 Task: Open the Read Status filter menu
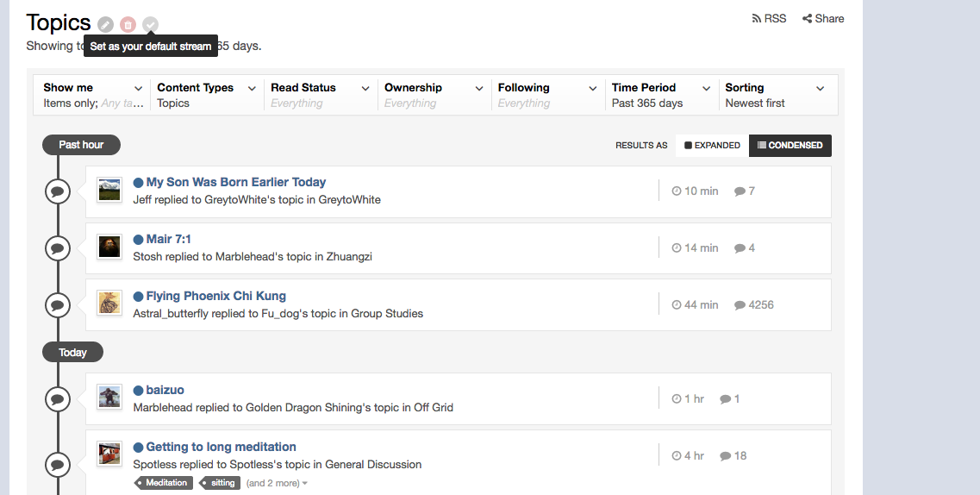320,95
